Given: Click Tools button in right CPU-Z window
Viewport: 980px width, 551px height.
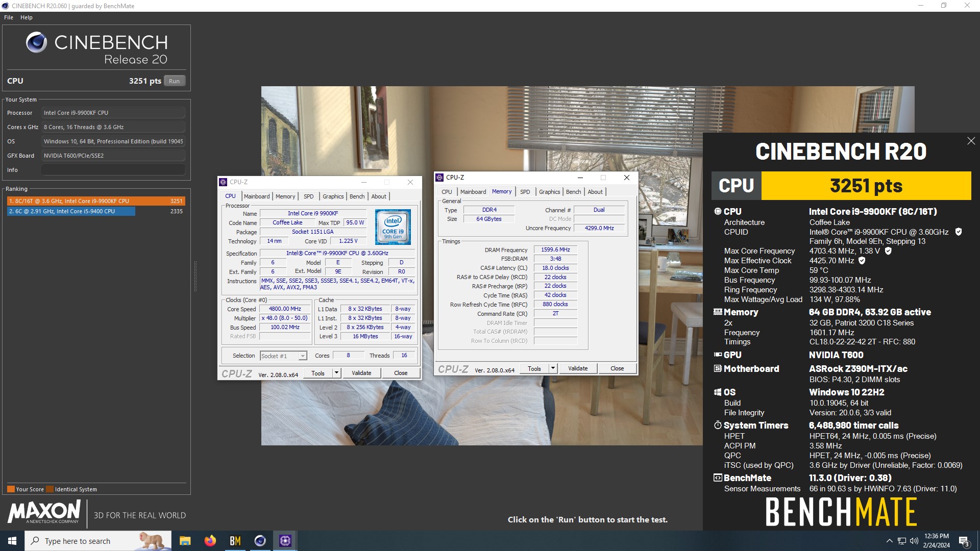Looking at the screenshot, I should [534, 368].
